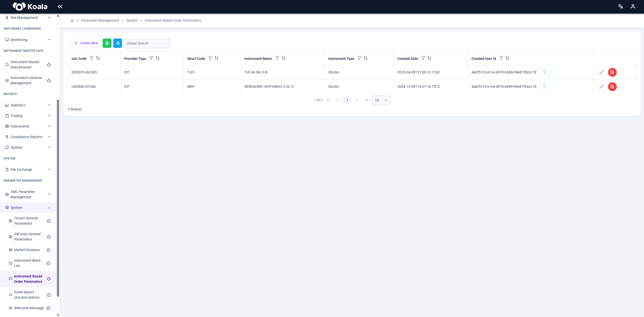
Task: Show user info for US0846701086 row
Action: pos(544,87)
